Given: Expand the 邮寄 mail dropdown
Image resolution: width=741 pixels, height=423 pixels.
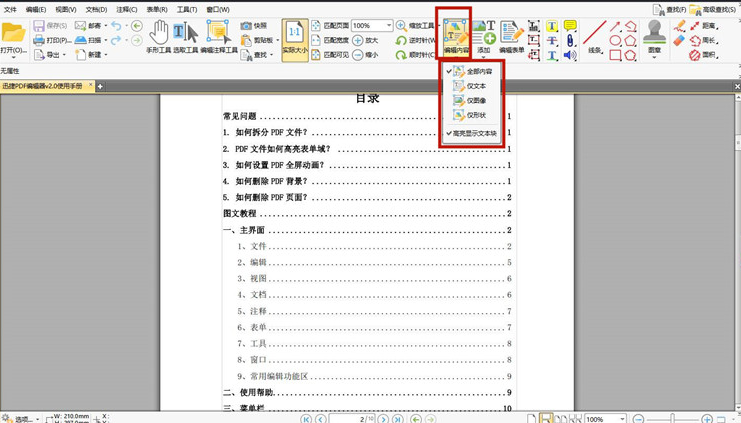Looking at the screenshot, I should tap(105, 26).
